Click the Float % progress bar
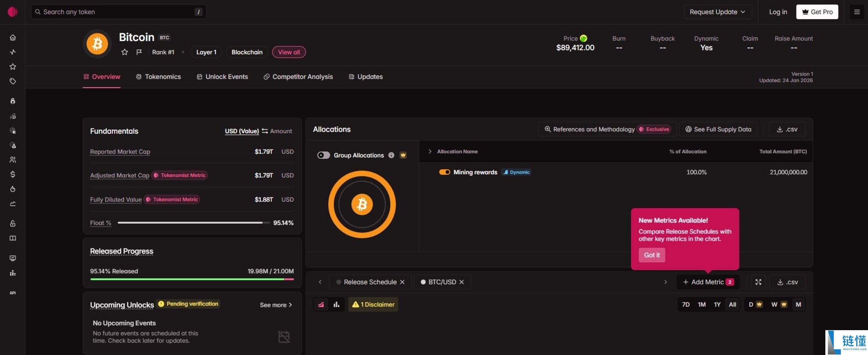This screenshot has height=355, width=868. tap(194, 223)
